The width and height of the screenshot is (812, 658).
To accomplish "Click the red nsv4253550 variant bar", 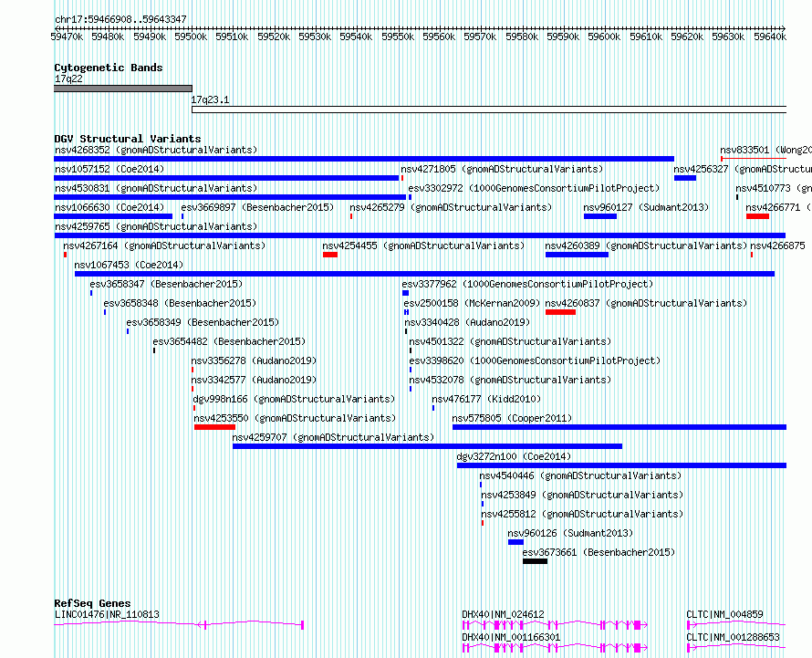I will (x=215, y=427).
